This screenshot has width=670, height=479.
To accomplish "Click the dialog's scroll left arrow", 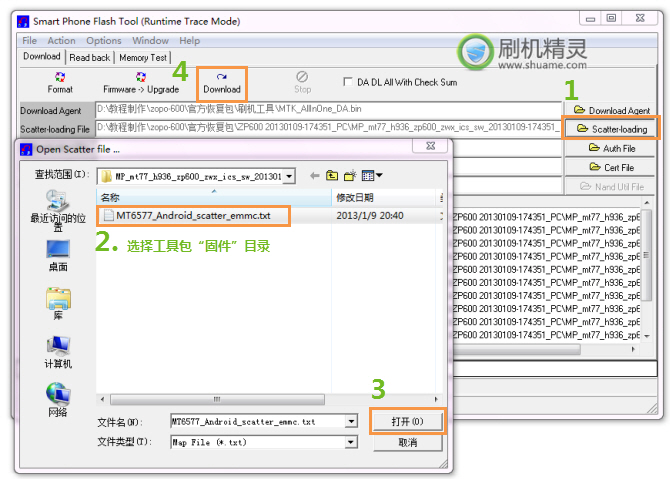I will (x=103, y=399).
